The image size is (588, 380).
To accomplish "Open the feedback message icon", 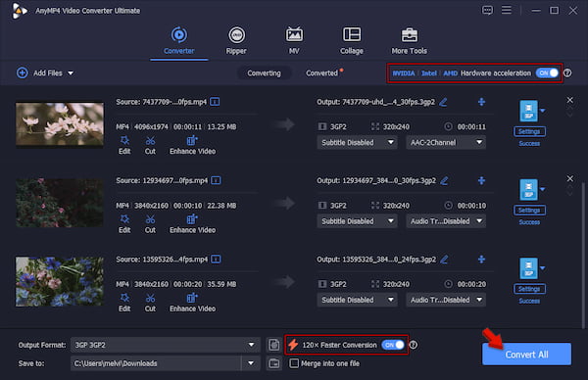I will point(487,11).
